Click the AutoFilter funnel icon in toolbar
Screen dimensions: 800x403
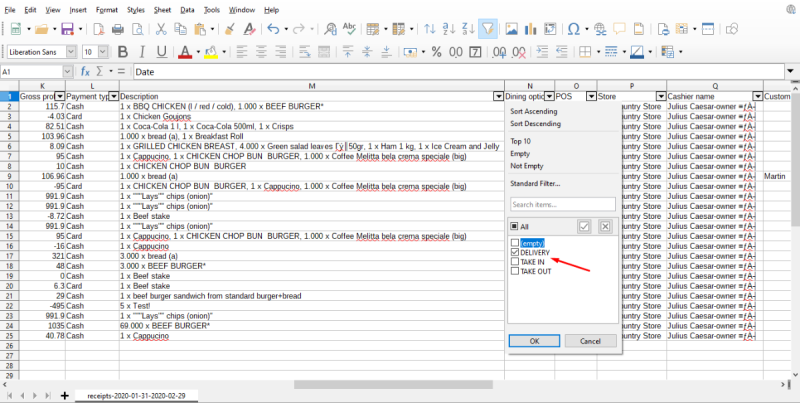[487, 29]
